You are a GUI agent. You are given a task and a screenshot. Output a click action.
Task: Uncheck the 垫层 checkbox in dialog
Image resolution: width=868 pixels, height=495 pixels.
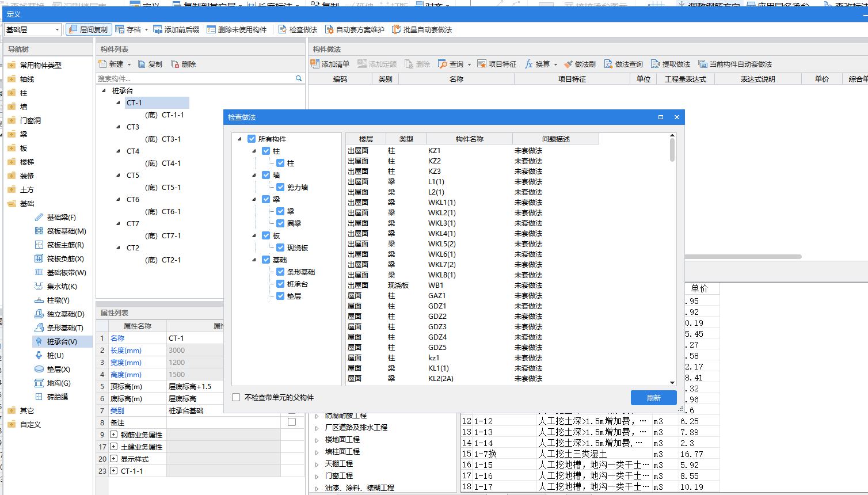pos(280,296)
